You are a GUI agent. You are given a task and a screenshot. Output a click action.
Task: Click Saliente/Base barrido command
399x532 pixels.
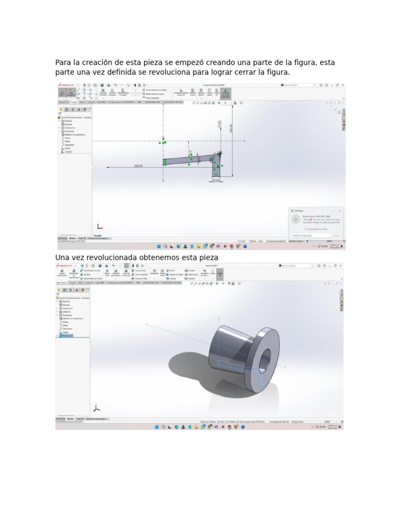pos(91,270)
